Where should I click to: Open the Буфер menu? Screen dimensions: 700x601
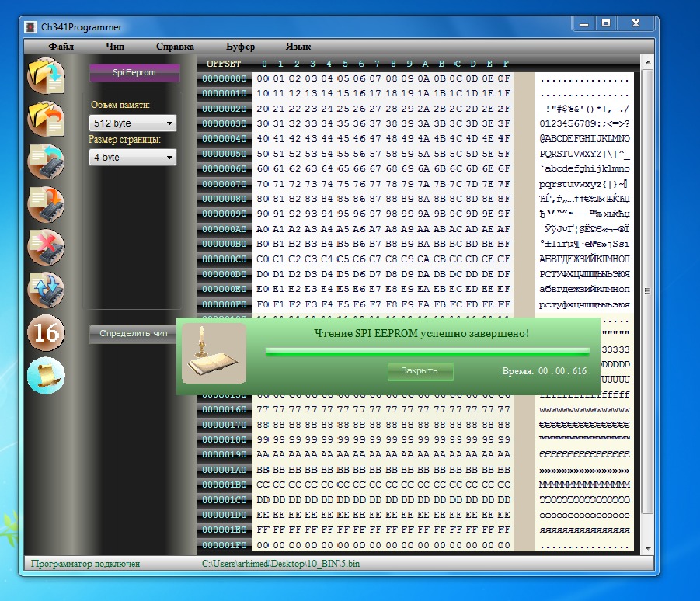[x=240, y=47]
